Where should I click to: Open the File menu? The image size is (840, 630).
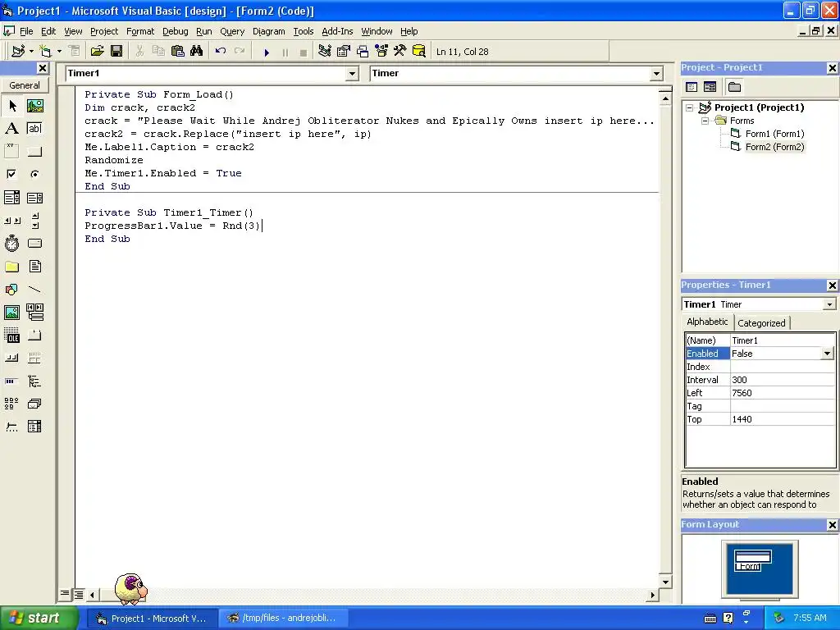point(26,31)
